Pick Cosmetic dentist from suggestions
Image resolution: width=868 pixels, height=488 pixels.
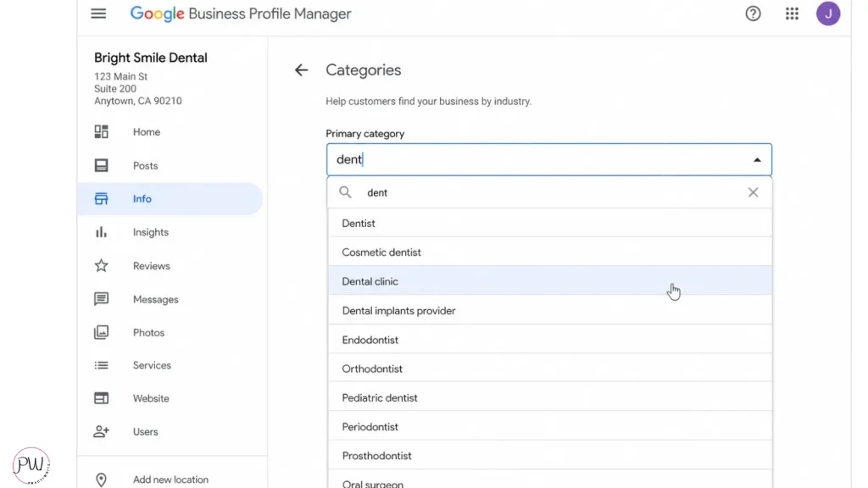pyautogui.click(x=381, y=252)
